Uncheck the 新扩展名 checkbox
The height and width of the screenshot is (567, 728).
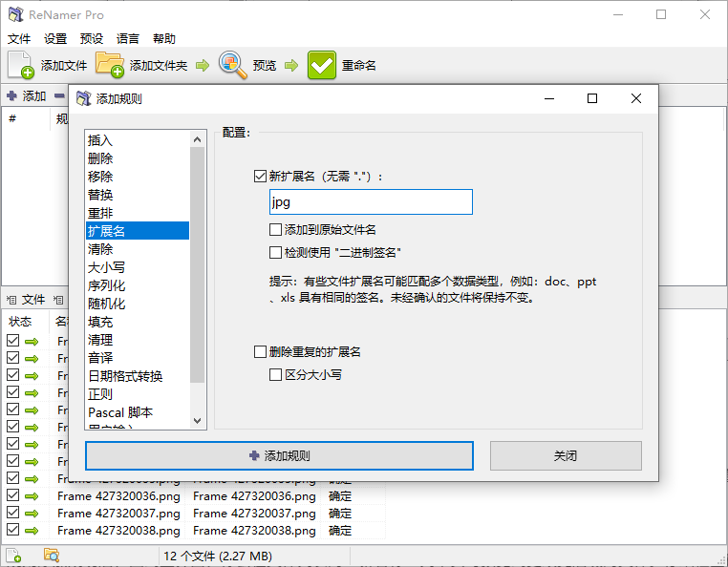260,177
